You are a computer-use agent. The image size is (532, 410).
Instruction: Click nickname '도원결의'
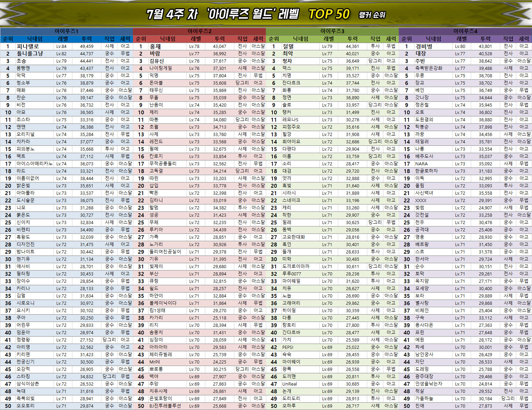point(424,120)
